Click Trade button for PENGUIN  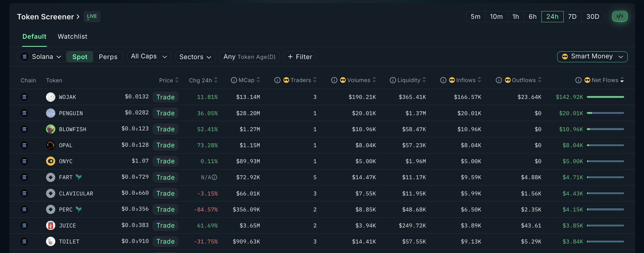[x=165, y=113]
